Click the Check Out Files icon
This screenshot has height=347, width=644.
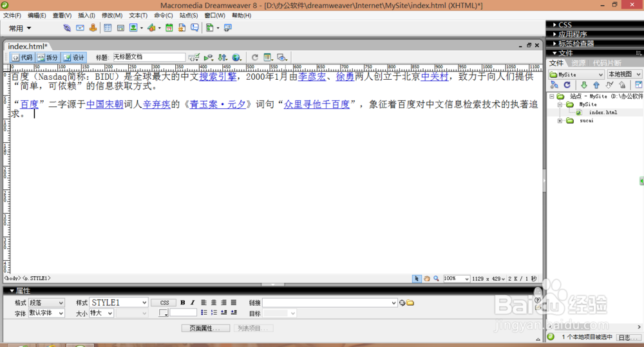(x=609, y=85)
